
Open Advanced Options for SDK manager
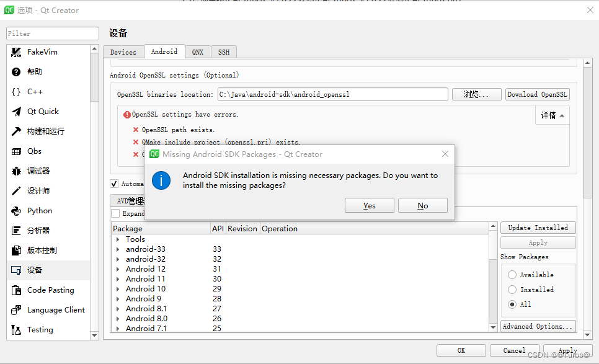pyautogui.click(x=538, y=326)
